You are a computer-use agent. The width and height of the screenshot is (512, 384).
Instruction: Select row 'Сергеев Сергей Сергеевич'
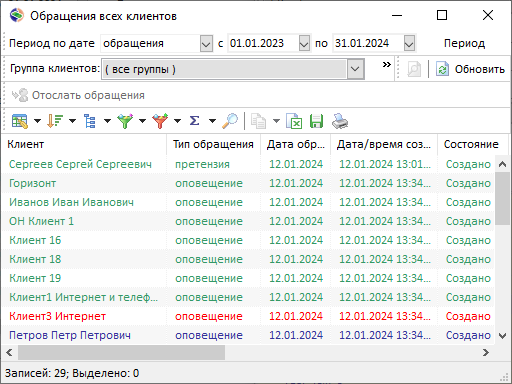(248, 164)
